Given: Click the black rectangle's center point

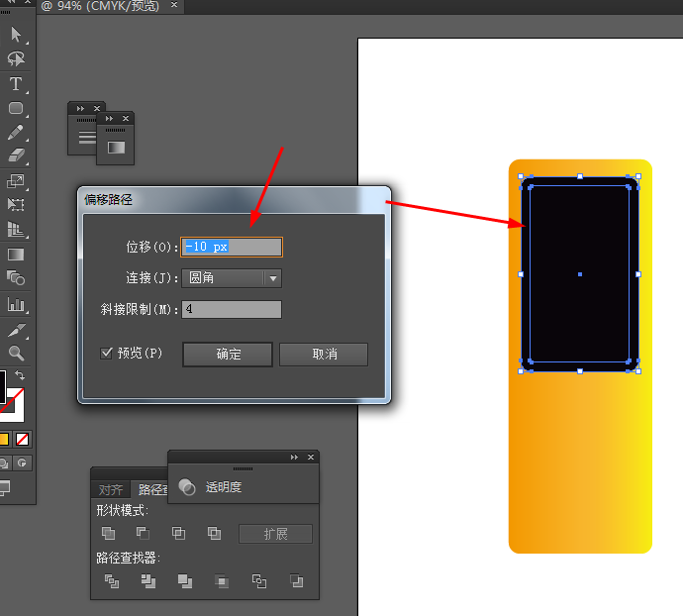Looking at the screenshot, I should coord(580,274).
